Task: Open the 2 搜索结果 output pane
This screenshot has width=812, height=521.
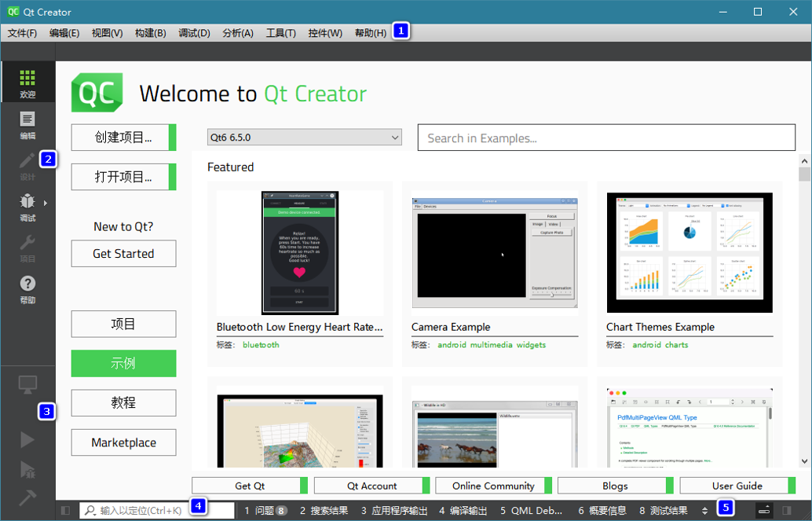Action: click(324, 511)
